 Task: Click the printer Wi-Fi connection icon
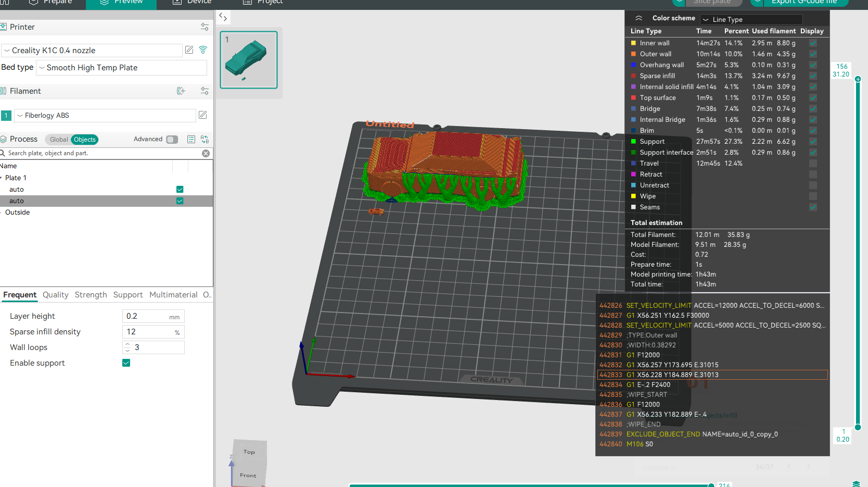[x=203, y=50]
